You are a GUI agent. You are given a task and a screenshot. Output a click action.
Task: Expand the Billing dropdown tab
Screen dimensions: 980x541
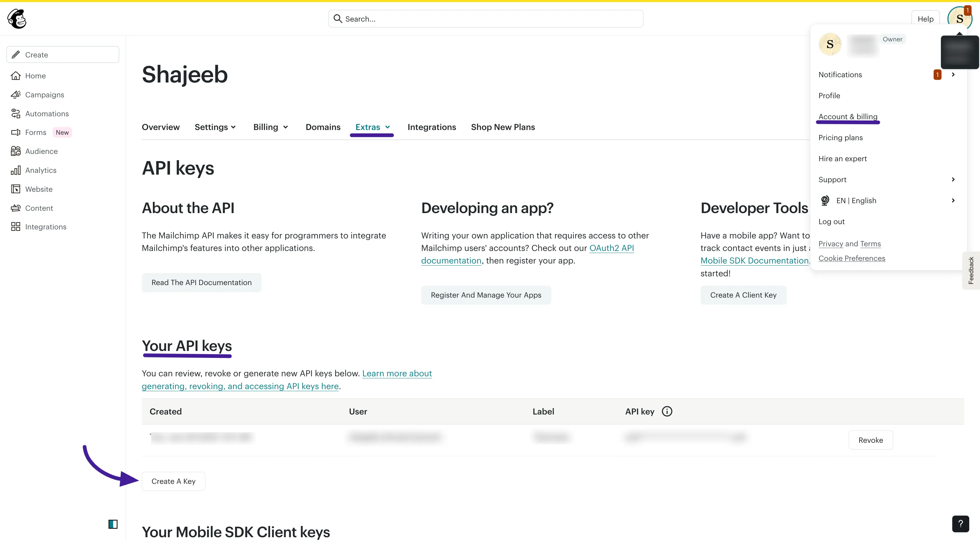click(271, 127)
